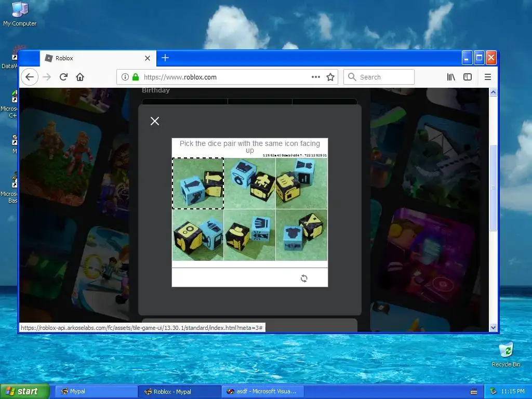
Task: Focus the Search box in toolbar
Action: pyautogui.click(x=379, y=77)
